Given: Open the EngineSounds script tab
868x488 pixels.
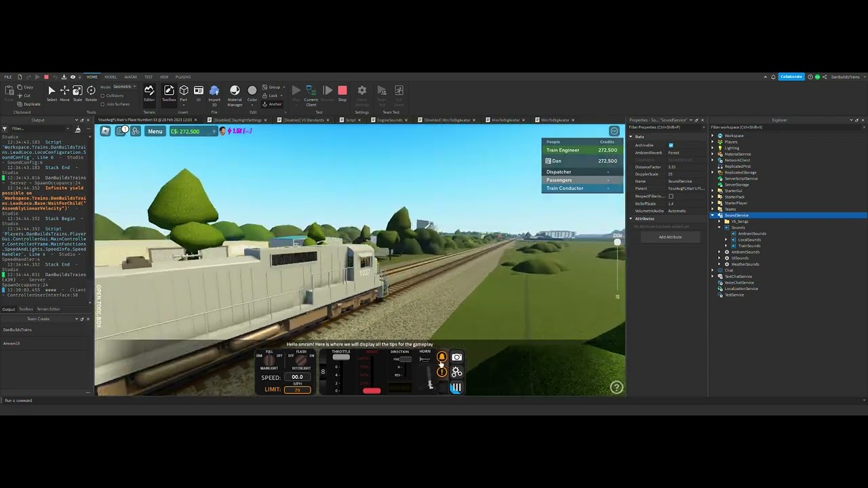Looking at the screenshot, I should tap(389, 120).
